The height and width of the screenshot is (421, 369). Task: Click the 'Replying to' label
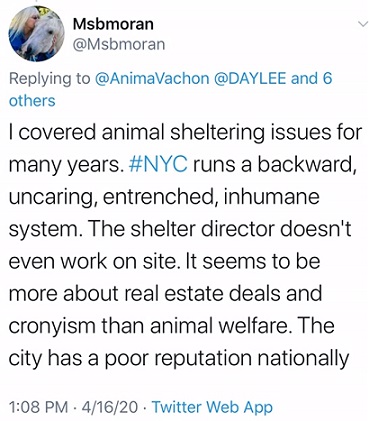click(49, 79)
